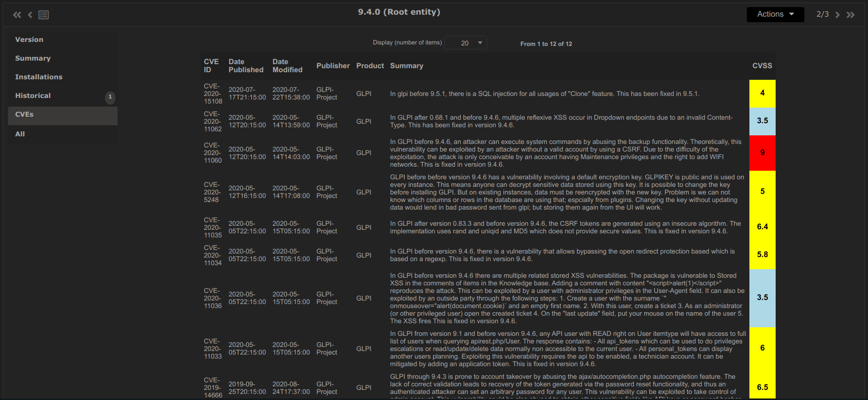Click the 9.4.0 (Root entity) title
This screenshot has width=868, height=400.
pyautogui.click(x=399, y=12)
